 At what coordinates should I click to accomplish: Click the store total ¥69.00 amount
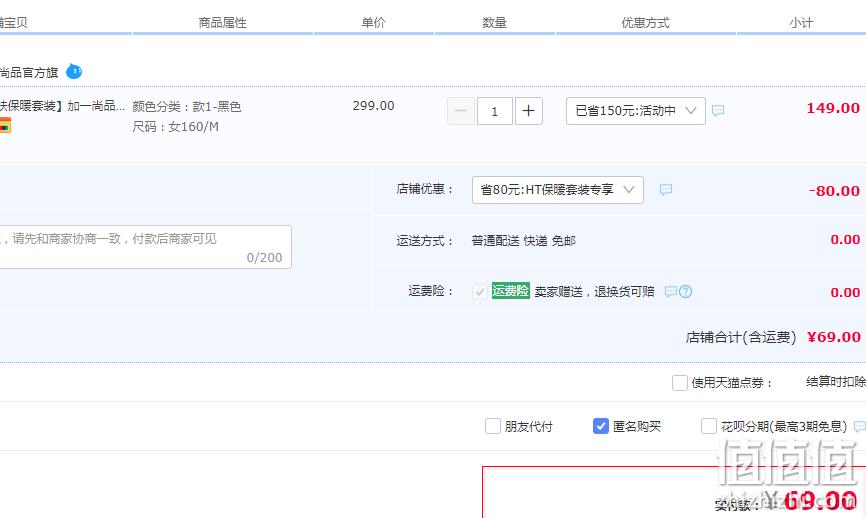(x=833, y=337)
